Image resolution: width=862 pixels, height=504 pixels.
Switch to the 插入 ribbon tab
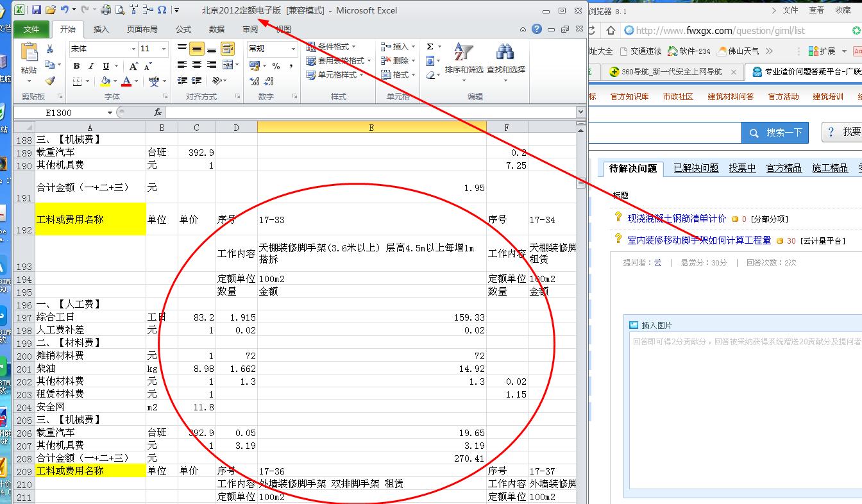click(101, 29)
